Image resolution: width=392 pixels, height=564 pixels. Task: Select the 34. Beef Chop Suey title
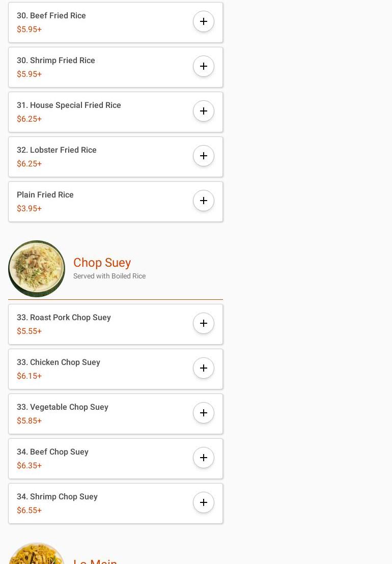pyautogui.click(x=52, y=452)
